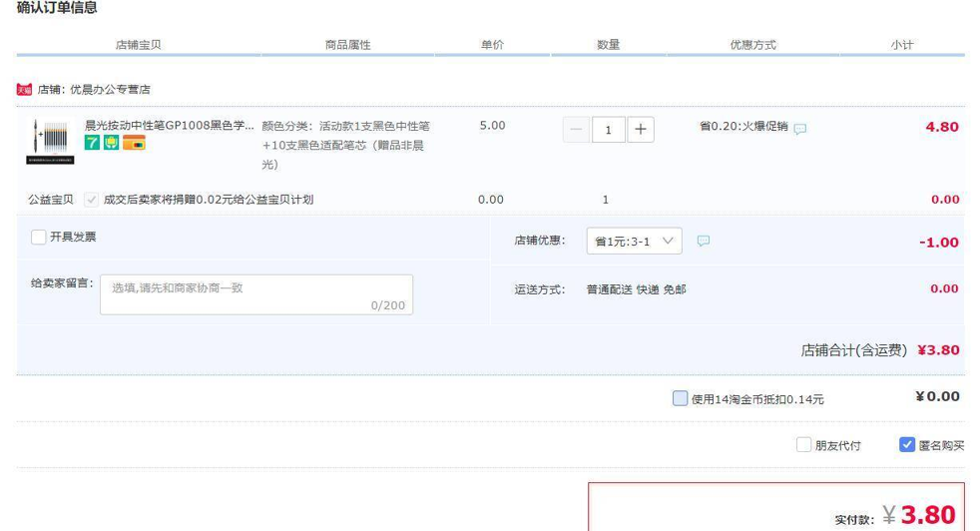This screenshot has height=531, width=980.
Task: Click the green shield guarantee badge
Action: (111, 144)
